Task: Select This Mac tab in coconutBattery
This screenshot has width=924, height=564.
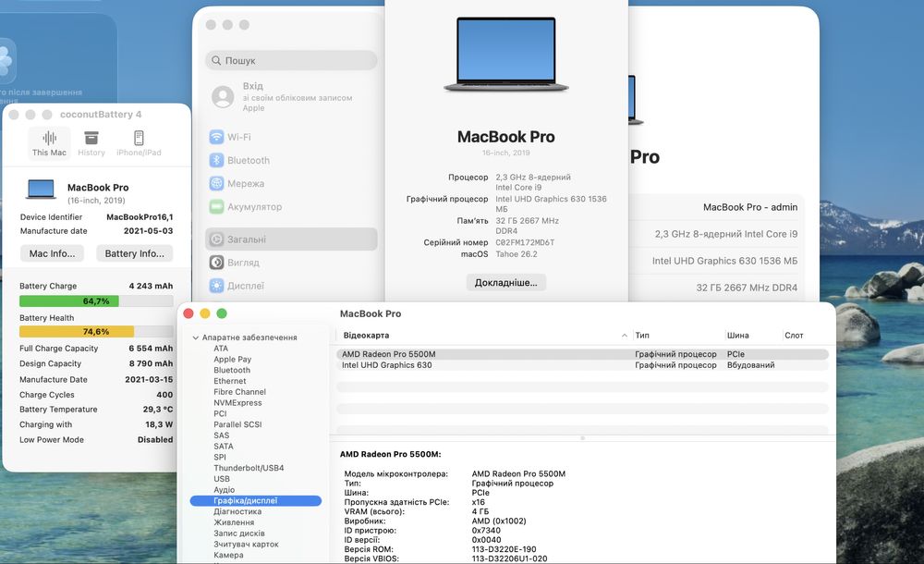Action: tap(50, 143)
